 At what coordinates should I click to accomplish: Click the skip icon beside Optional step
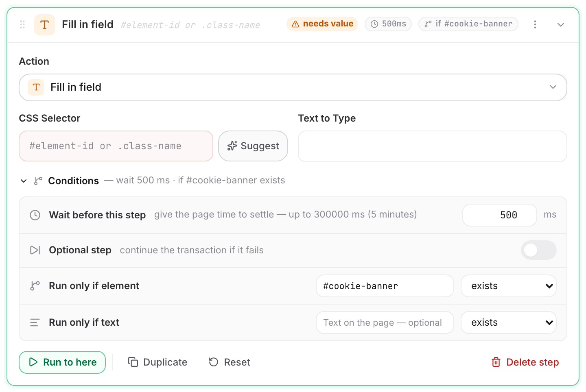point(35,250)
